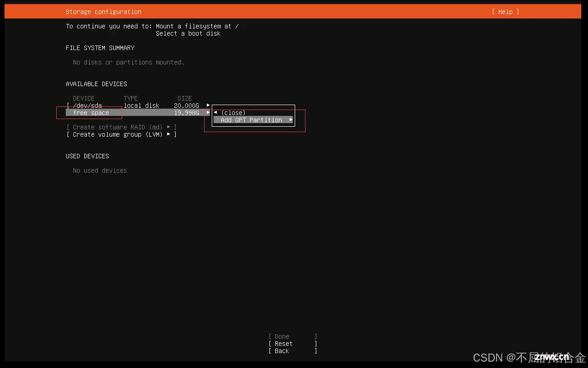The height and width of the screenshot is (368, 588).
Task: Click the Done button
Action: [293, 336]
